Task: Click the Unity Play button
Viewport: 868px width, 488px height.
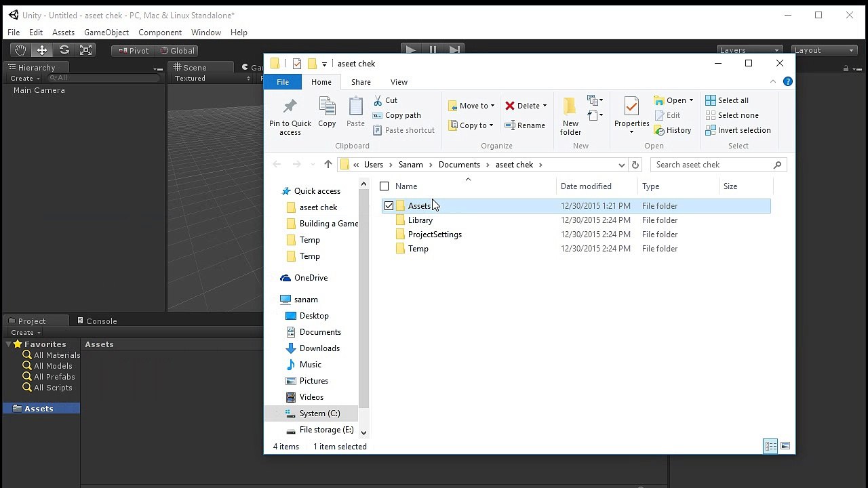Action: coord(410,49)
